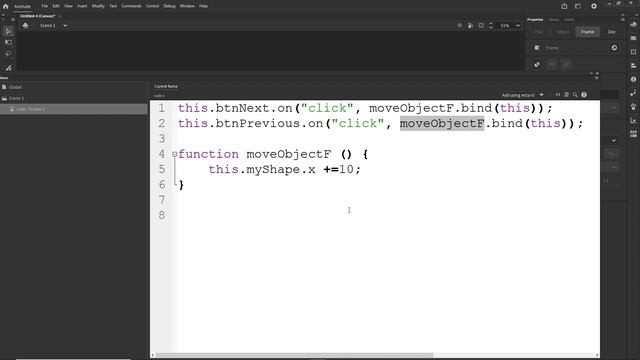Screen dimensions: 640x360
Task: Open the Align panel icon in right dock
Action: [x=633, y=66]
